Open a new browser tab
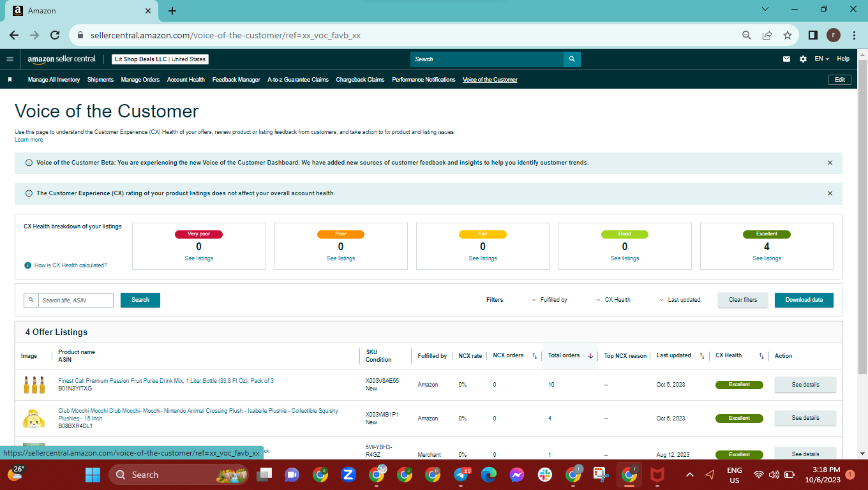 172,11
